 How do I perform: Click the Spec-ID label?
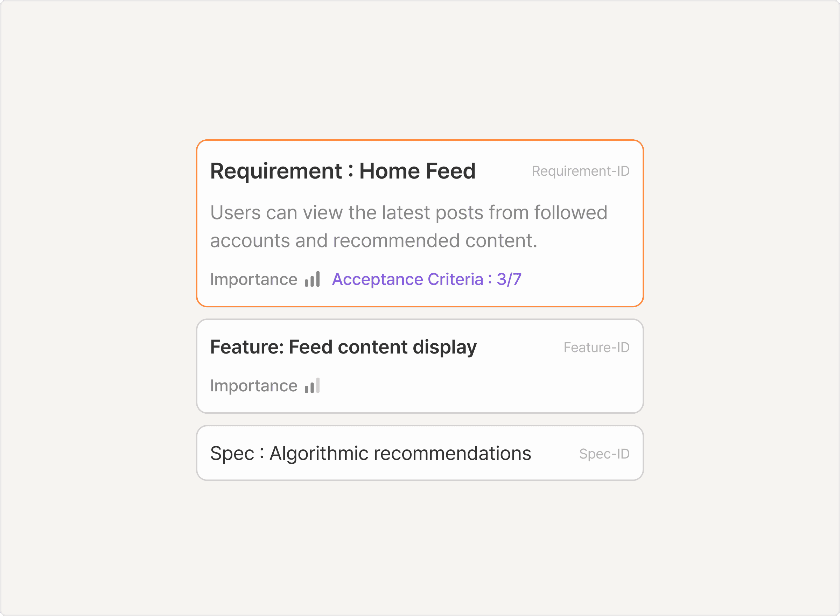(604, 454)
